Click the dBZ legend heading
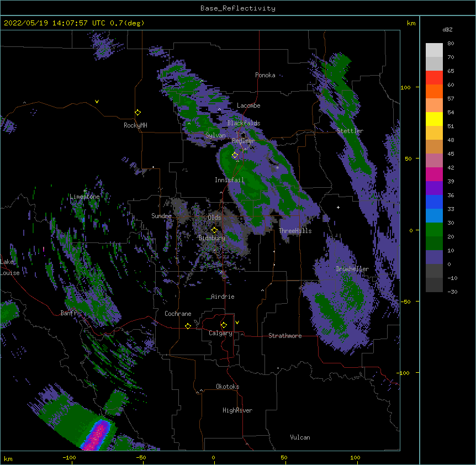The image size is (476, 465). point(447,29)
